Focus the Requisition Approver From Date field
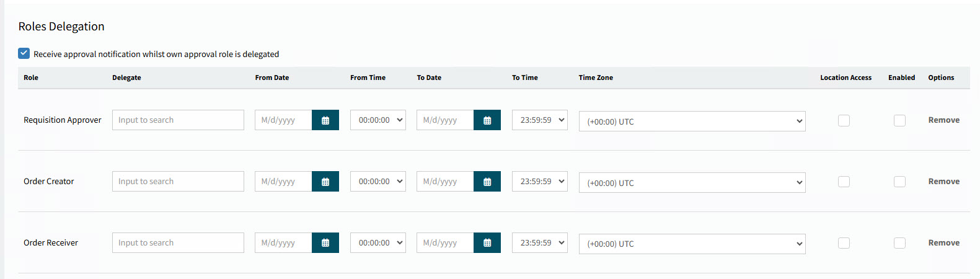This screenshot has height=279, width=980. 283,120
